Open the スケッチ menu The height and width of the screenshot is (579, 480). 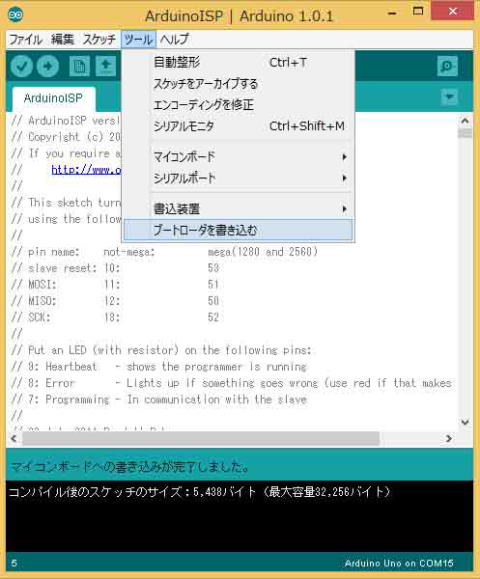pyautogui.click(x=99, y=39)
